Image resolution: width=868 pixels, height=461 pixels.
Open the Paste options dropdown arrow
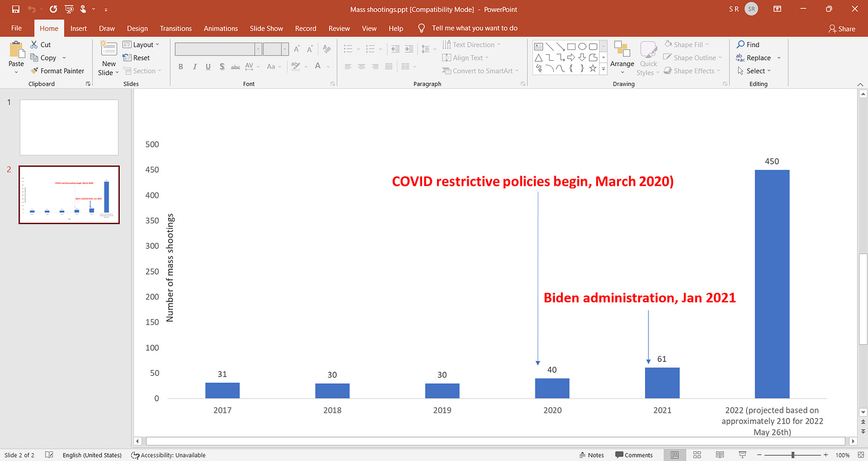pyautogui.click(x=16, y=73)
